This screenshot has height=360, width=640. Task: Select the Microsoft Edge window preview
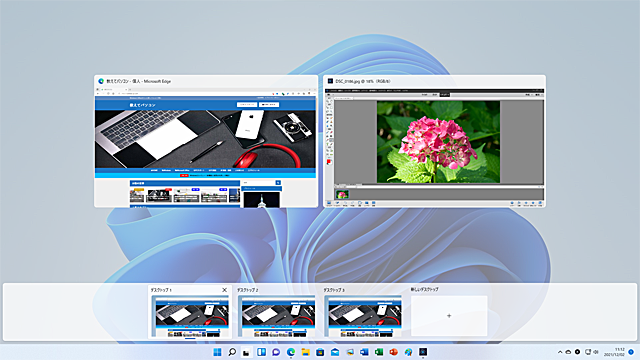(206, 141)
